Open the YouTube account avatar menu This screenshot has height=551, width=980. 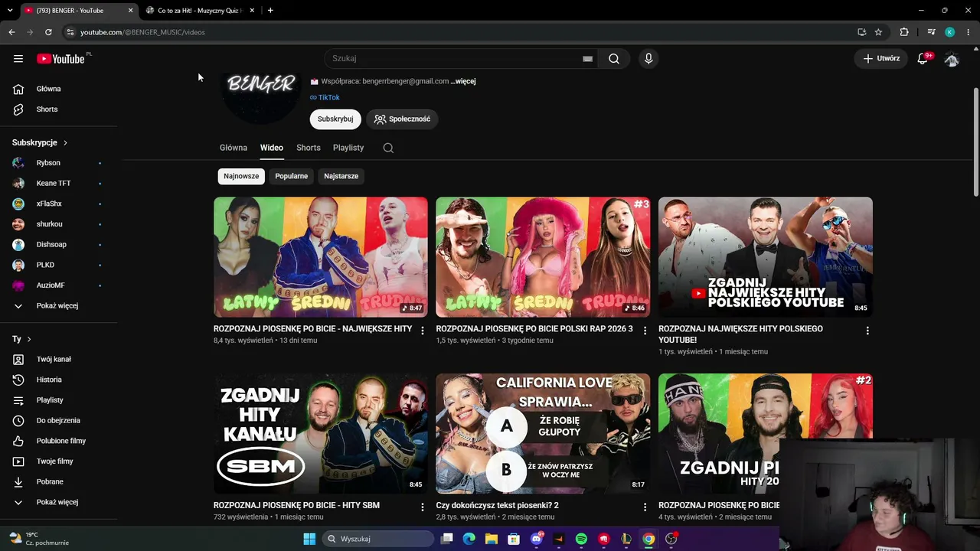pos(952,58)
